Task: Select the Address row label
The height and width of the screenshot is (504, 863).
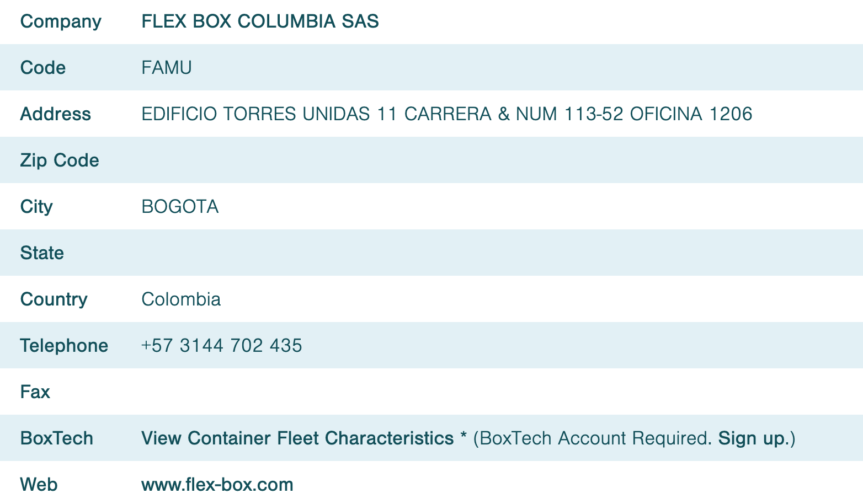Action: tap(56, 114)
